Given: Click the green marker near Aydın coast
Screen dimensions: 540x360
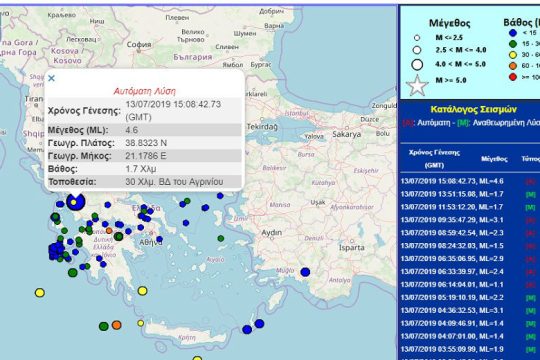Looking at the screenshot, I should pos(221,238).
